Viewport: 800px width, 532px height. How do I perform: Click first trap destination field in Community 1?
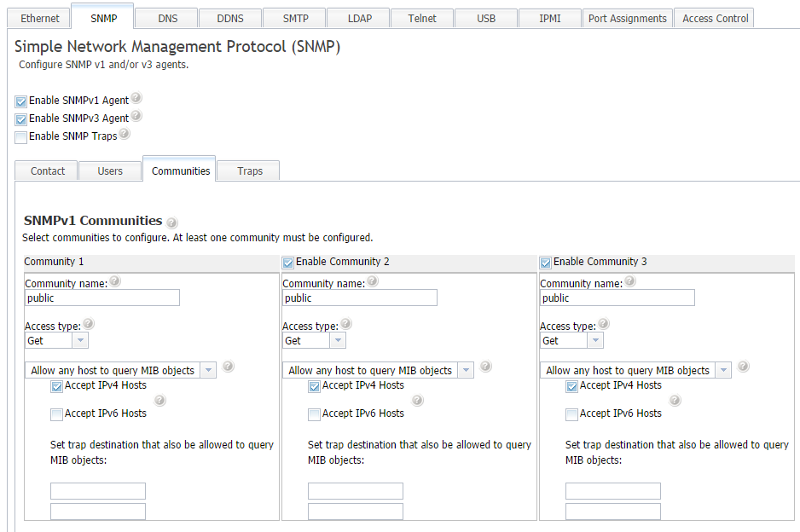tap(98, 491)
